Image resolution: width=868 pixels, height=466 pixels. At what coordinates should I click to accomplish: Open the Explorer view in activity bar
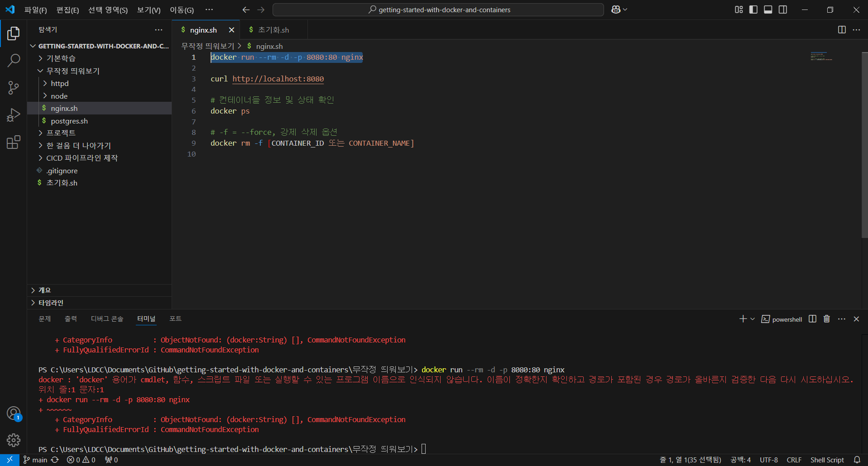[x=14, y=33]
